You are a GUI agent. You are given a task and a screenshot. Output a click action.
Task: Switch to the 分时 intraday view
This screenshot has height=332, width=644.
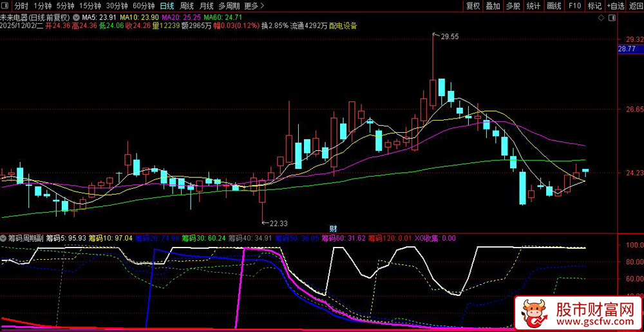click(21, 6)
